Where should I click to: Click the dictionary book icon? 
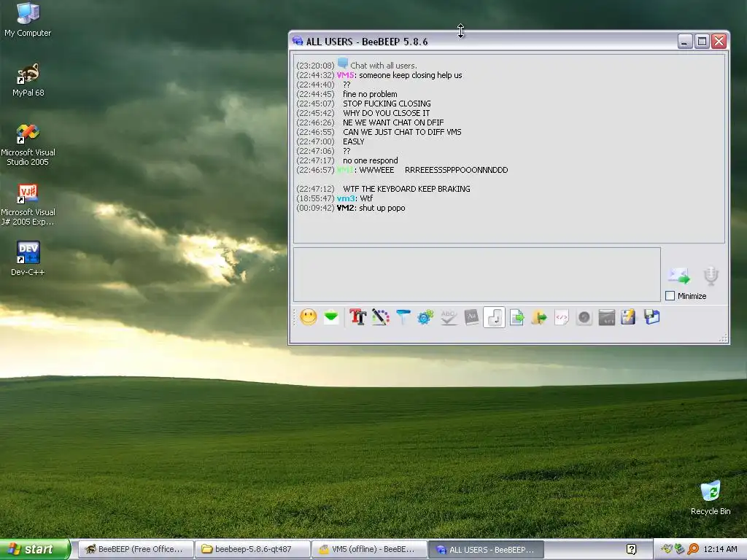pyautogui.click(x=471, y=317)
